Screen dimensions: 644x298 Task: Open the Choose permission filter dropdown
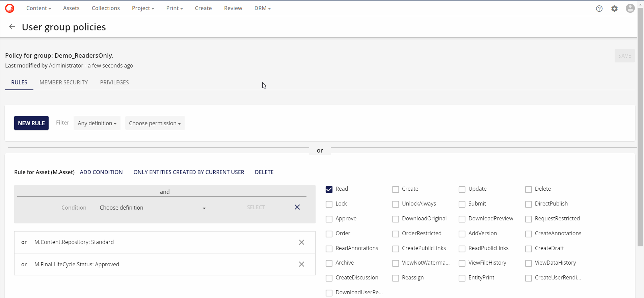[x=155, y=123]
